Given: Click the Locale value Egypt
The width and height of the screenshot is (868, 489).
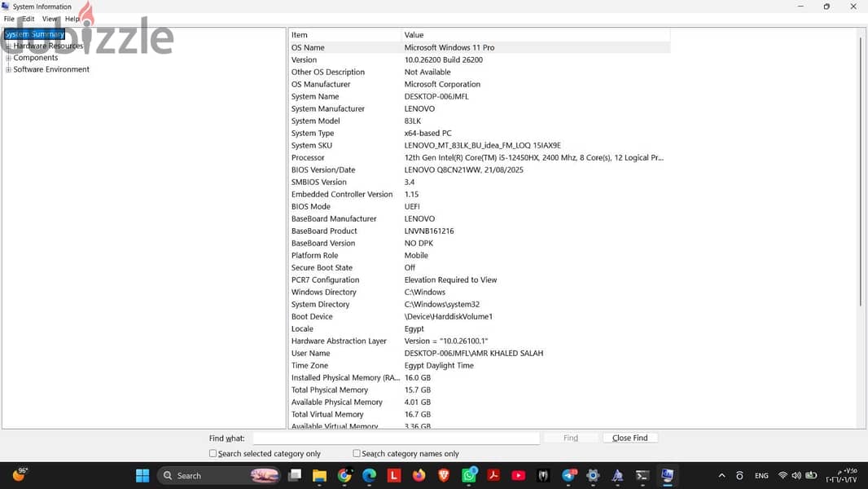Looking at the screenshot, I should pos(414,329).
